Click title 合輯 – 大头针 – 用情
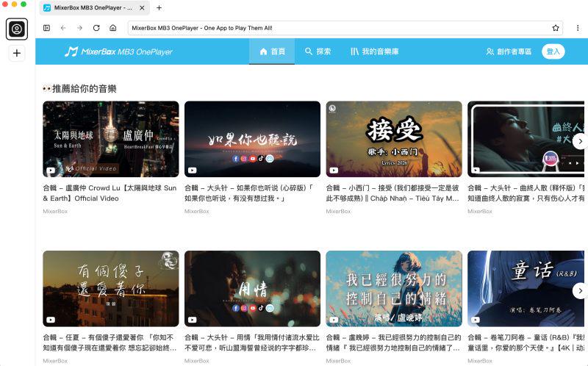588x366 pixels. point(251,342)
